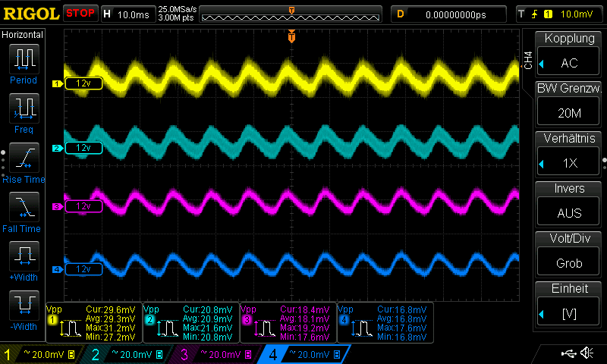
Task: Click the channel 4 Vpp measurement box
Action: (x=385, y=322)
